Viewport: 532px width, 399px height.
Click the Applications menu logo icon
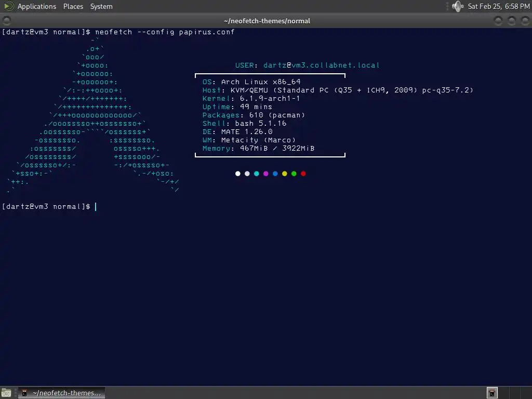[x=8, y=6]
